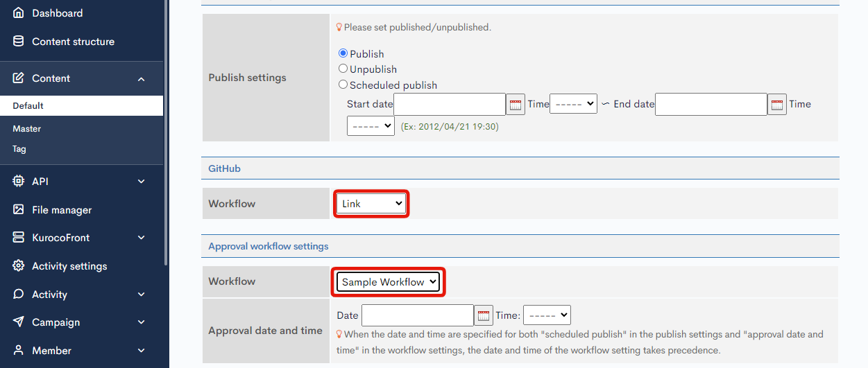Click the Content structure database icon
The image size is (868, 368).
click(19, 42)
